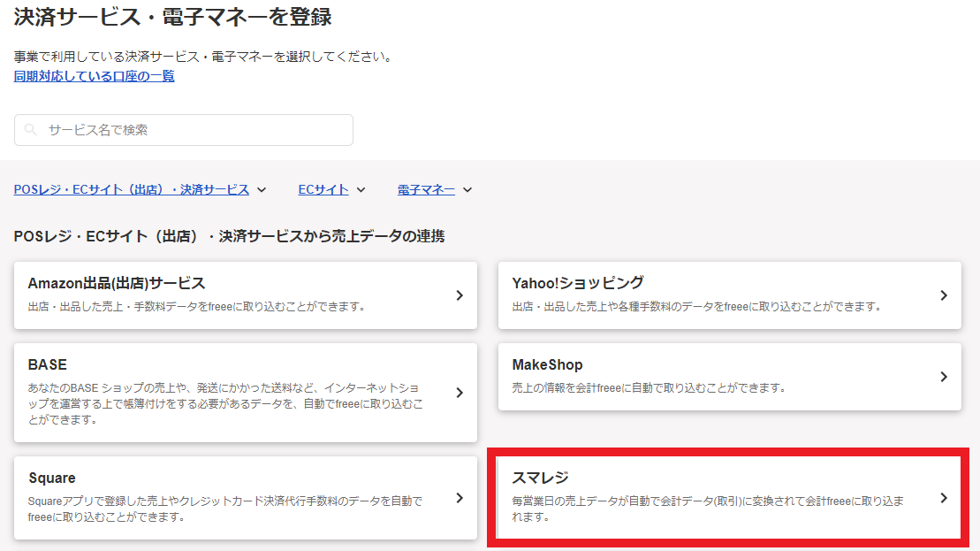Focus the サービス名で検索 search field
The width and height of the screenshot is (980, 551).
(x=184, y=130)
